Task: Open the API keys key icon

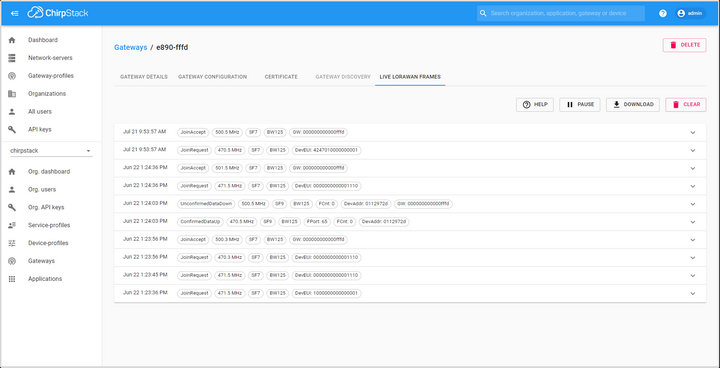Action: click(x=12, y=130)
